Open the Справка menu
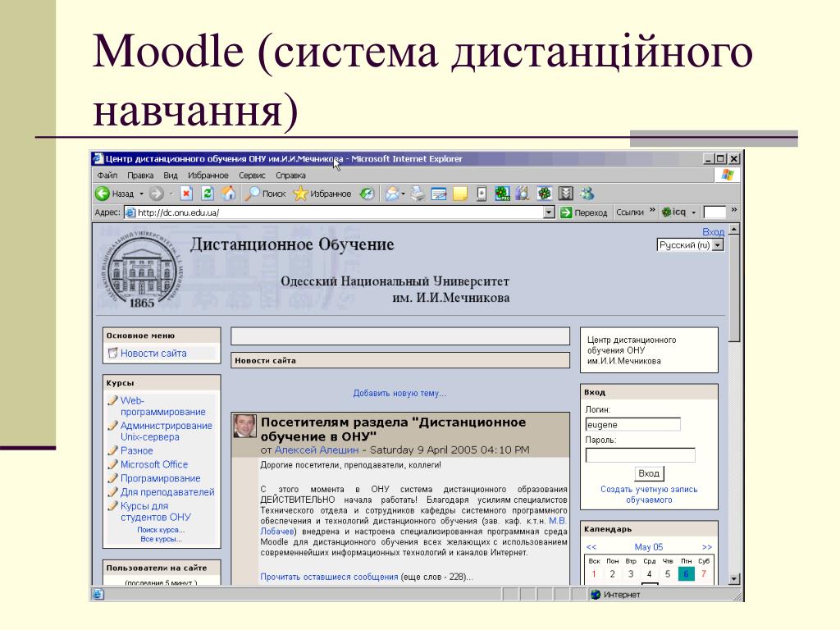The image size is (840, 630). pos(290,176)
